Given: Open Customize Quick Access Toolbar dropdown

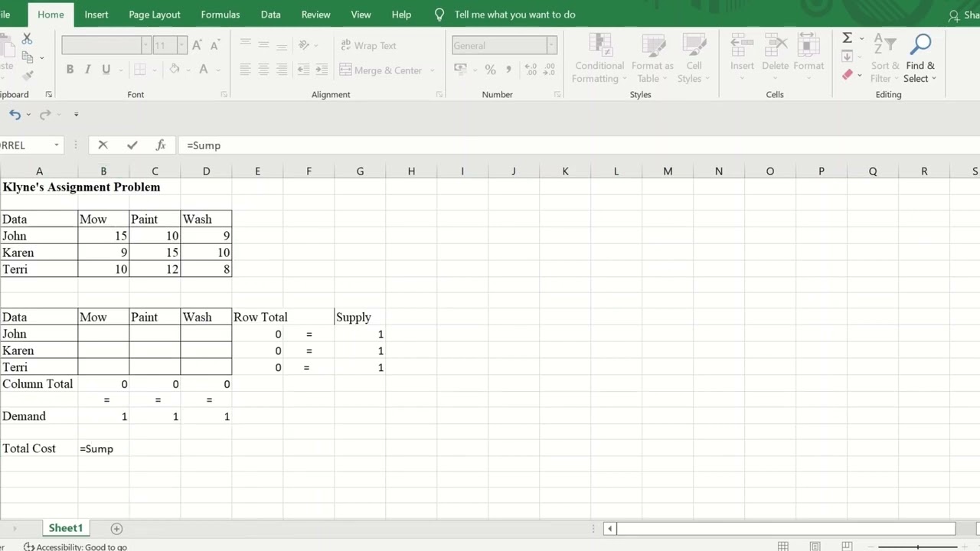Looking at the screenshot, I should point(76,115).
